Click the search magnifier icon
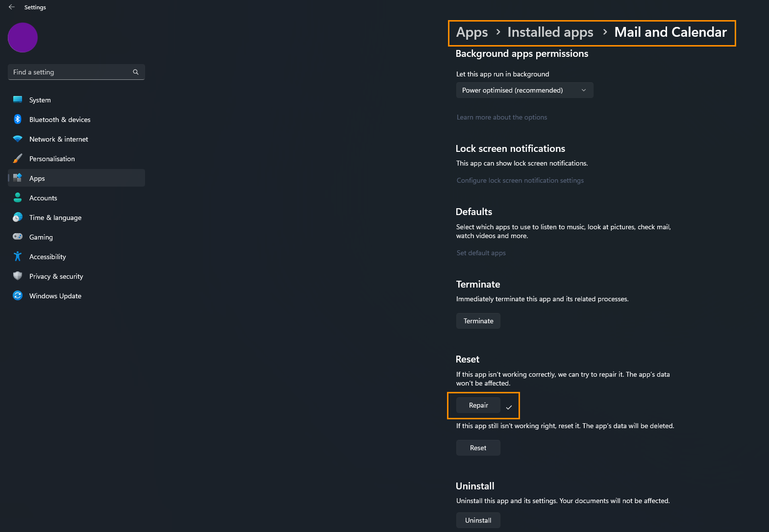The width and height of the screenshot is (769, 532). 136,72
